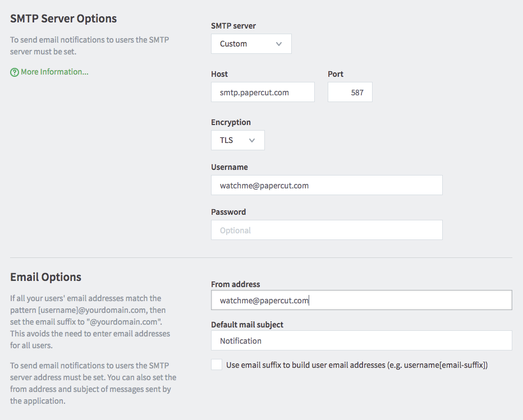
Task: Focus the From address text box
Action: tap(361, 300)
